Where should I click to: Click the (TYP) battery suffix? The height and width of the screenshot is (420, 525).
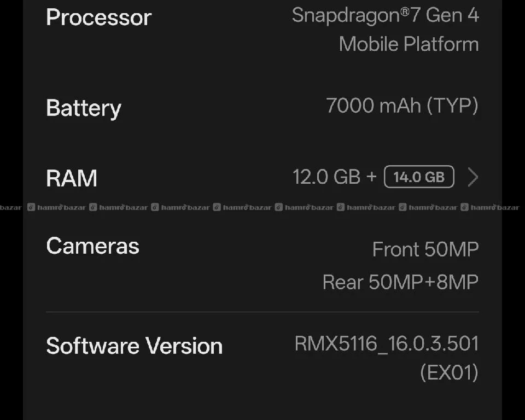pyautogui.click(x=452, y=106)
